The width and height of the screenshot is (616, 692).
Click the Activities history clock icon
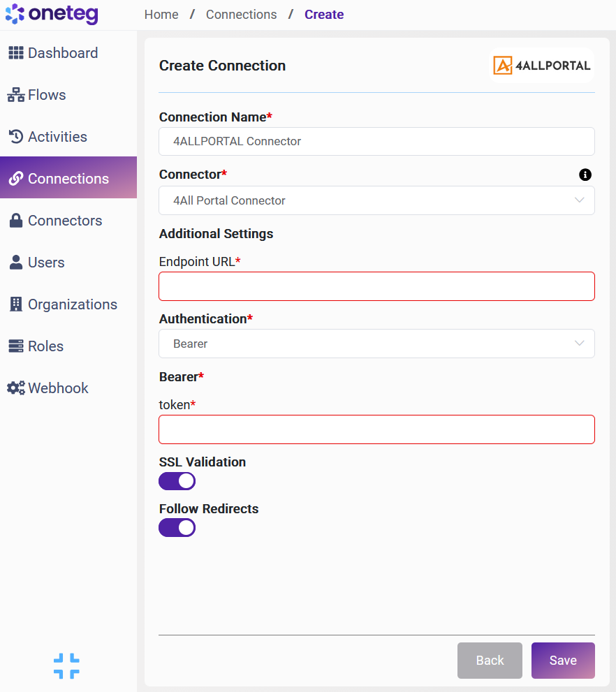pyautogui.click(x=16, y=137)
